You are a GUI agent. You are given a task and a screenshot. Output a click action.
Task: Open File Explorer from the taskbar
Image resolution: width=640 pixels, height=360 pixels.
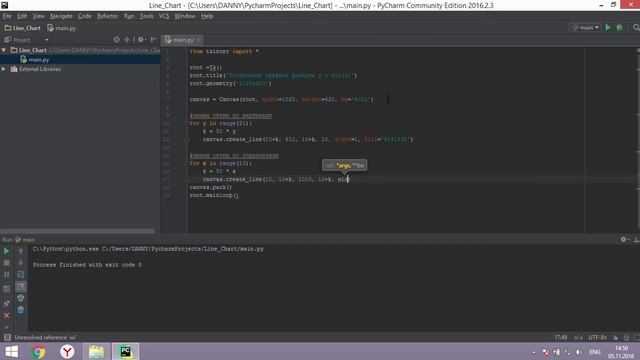point(96,351)
